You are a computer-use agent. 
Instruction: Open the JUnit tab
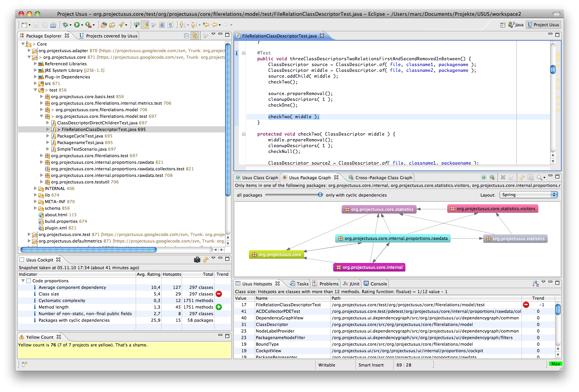pos(351,284)
